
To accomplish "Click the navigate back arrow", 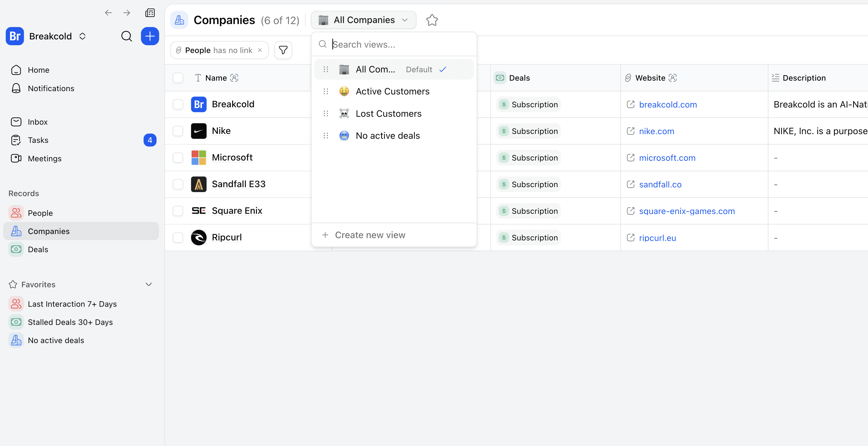I will (x=108, y=13).
